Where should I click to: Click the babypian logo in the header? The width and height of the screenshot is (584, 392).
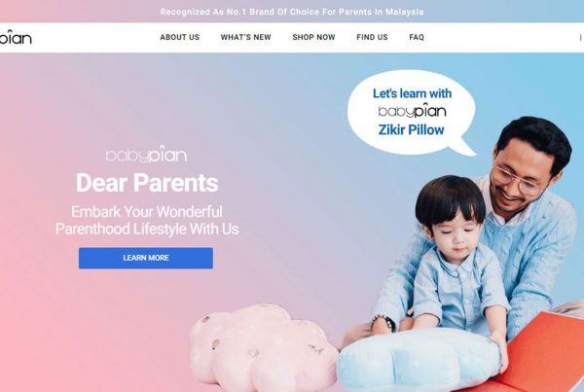16,37
